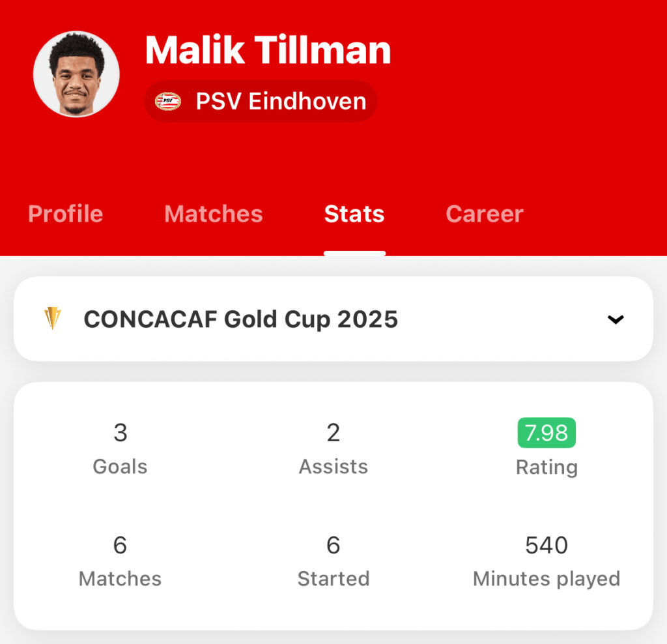Open the PSV Eindhoven team badge
The image size is (667, 644).
[261, 101]
